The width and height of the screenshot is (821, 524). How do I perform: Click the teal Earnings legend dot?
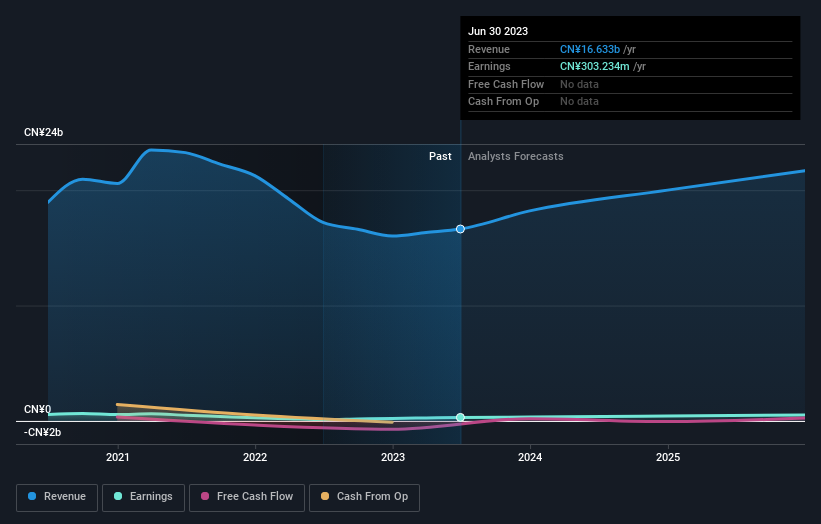118,496
